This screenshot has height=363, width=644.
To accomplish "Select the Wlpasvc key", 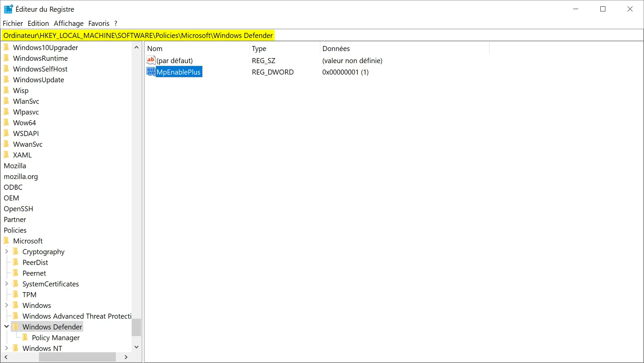I will pyautogui.click(x=26, y=112).
